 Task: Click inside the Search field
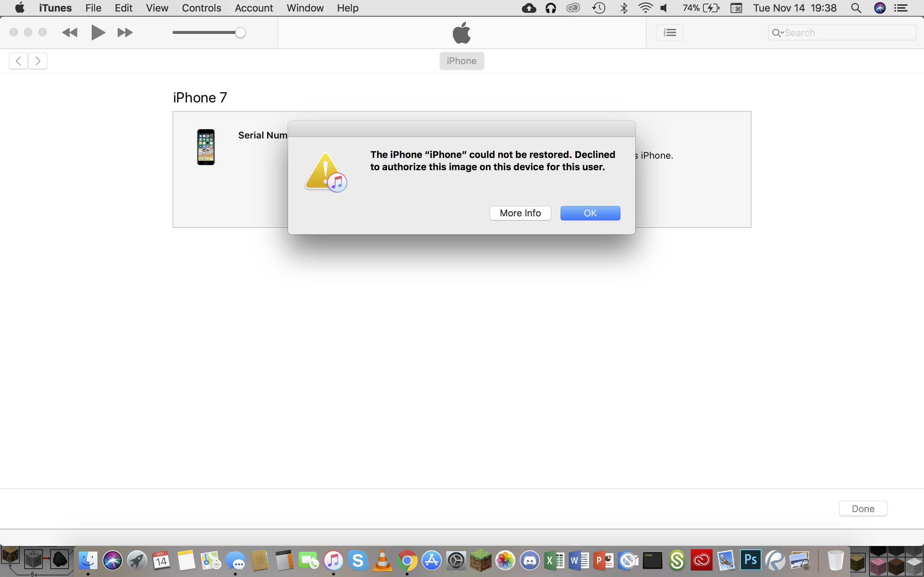(847, 33)
